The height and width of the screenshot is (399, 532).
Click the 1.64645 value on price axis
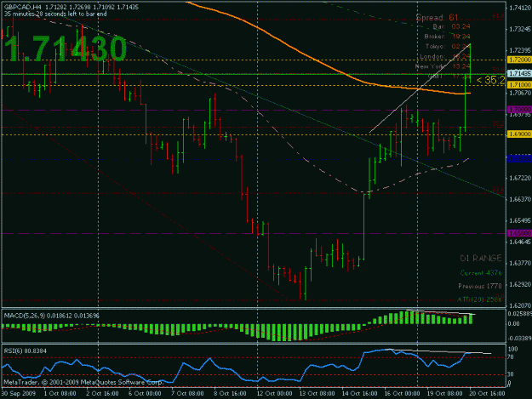pos(520,242)
